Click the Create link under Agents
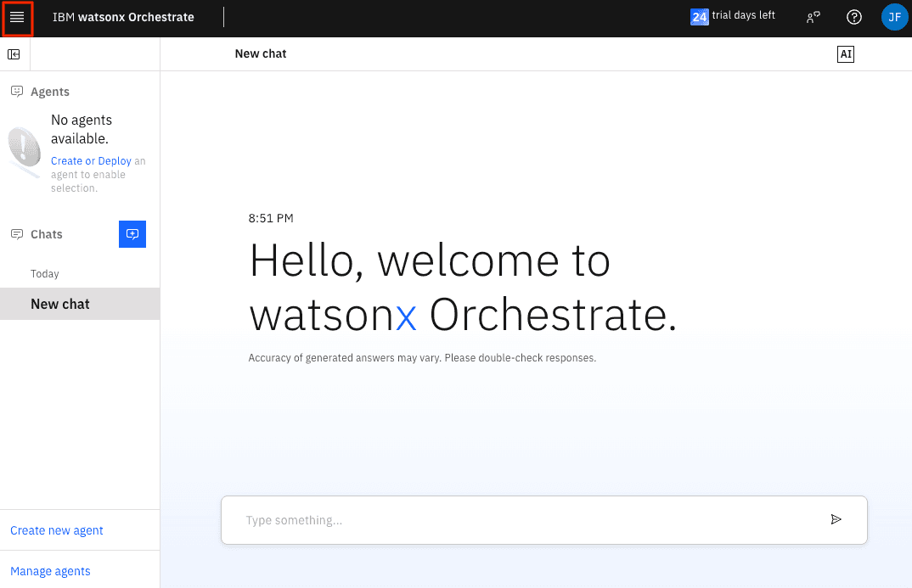This screenshot has height=588, width=912. [66, 161]
